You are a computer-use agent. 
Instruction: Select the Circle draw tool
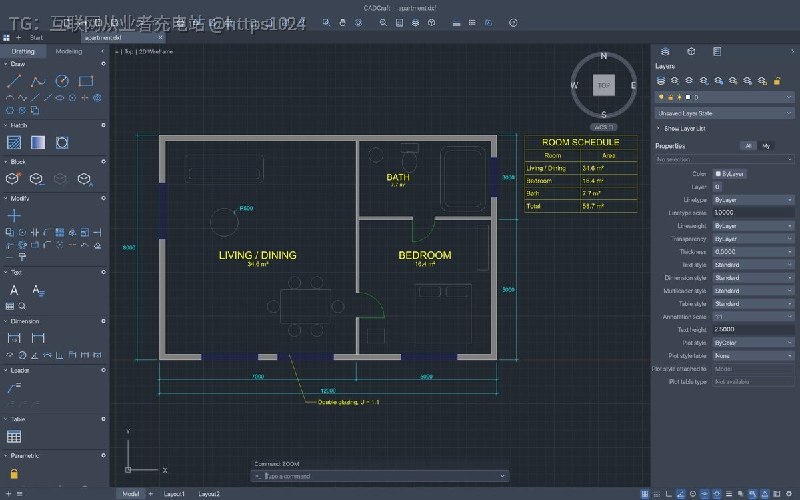[62, 81]
